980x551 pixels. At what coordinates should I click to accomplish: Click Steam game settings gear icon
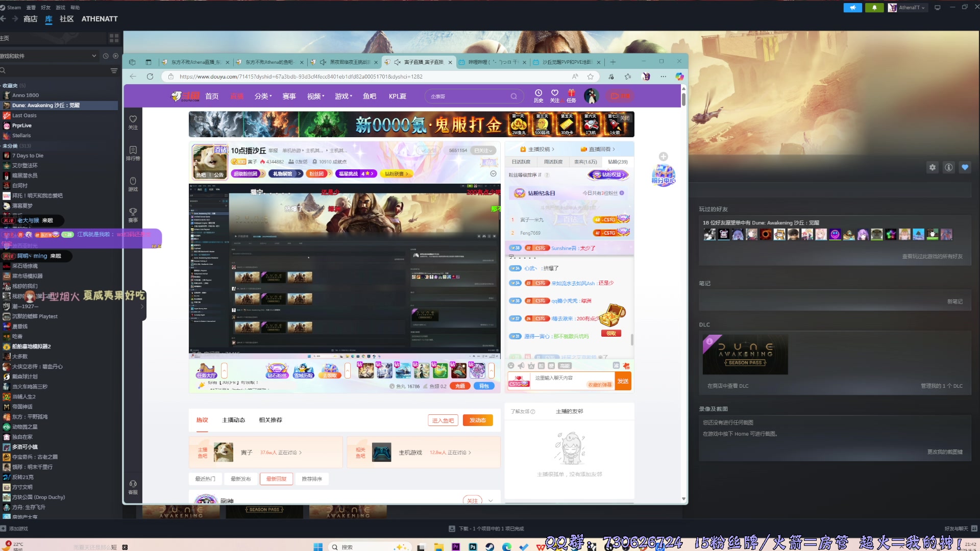933,167
